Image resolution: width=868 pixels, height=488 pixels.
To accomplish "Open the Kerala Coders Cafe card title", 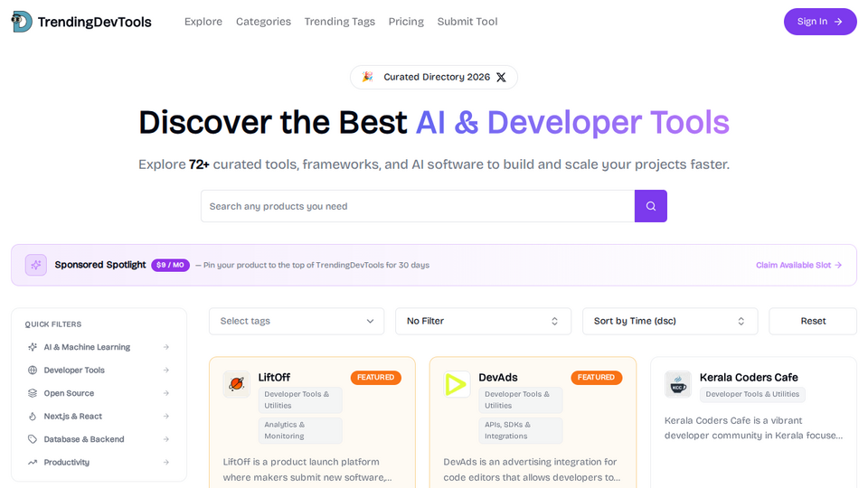I will [749, 378].
